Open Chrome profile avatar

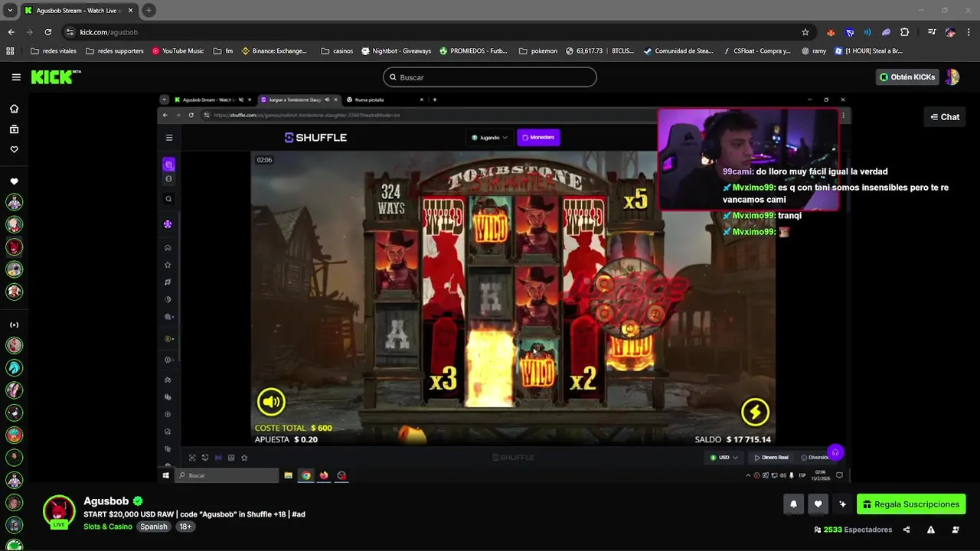point(950,32)
